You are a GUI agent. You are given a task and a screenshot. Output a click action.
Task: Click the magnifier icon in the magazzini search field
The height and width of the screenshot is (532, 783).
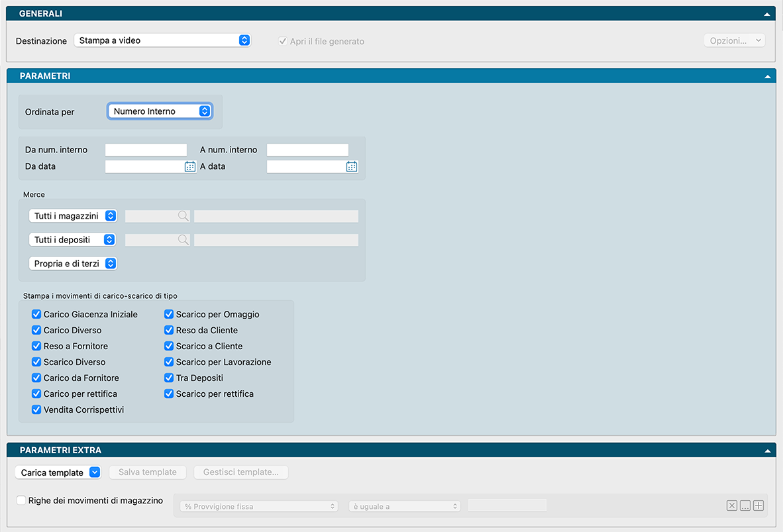[x=183, y=216]
